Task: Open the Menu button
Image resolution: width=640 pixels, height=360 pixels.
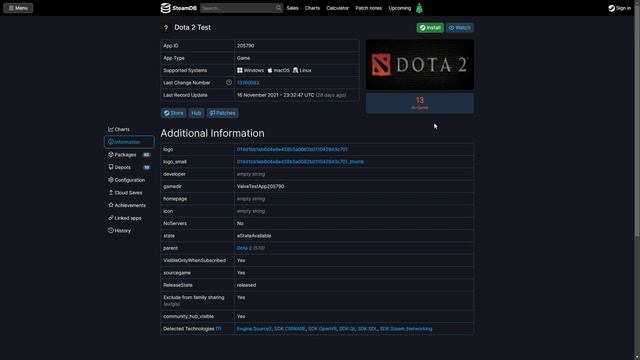Action: 18,8
